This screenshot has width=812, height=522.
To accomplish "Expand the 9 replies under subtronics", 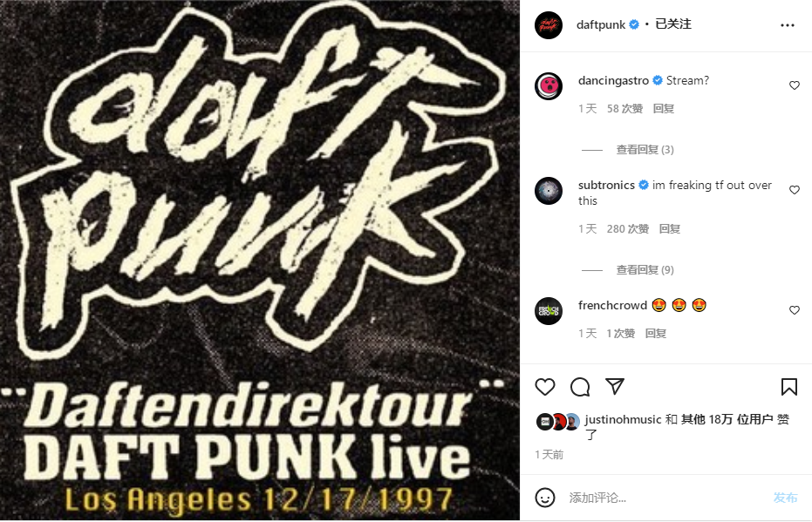I will click(x=645, y=269).
